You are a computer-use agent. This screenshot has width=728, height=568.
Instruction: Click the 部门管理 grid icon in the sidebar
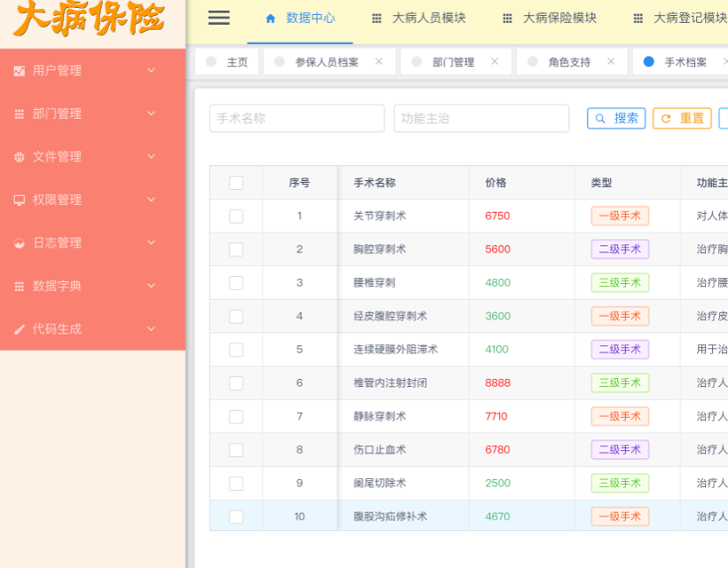click(x=19, y=114)
